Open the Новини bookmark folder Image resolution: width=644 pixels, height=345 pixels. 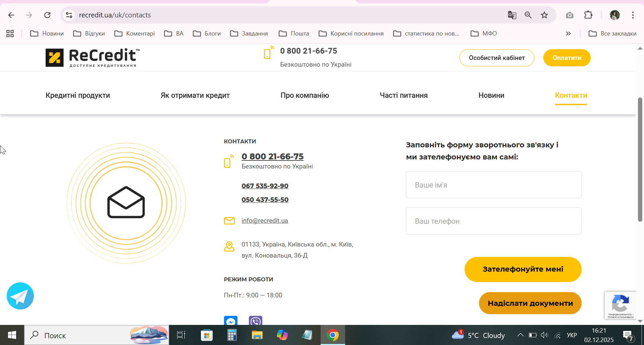(x=47, y=33)
